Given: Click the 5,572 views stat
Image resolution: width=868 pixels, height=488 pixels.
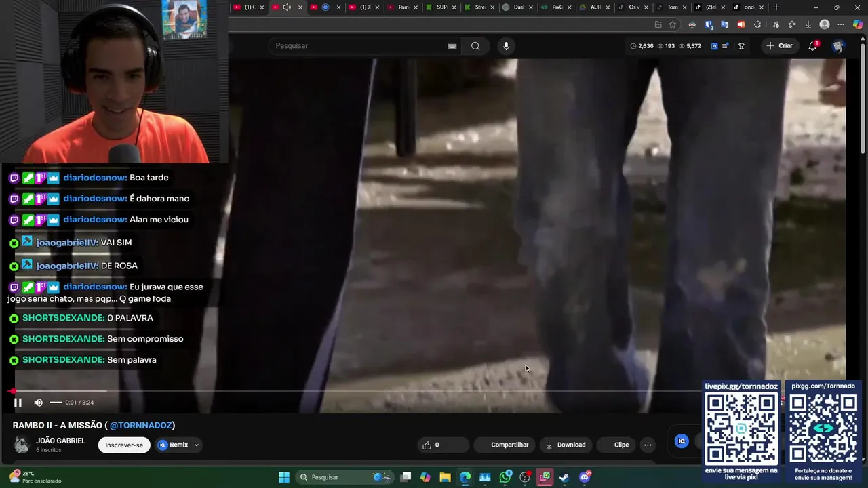Looking at the screenshot, I should pos(690,46).
